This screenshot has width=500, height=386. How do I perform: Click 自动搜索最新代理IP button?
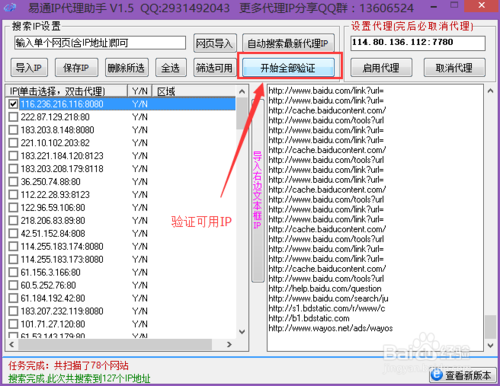click(288, 43)
